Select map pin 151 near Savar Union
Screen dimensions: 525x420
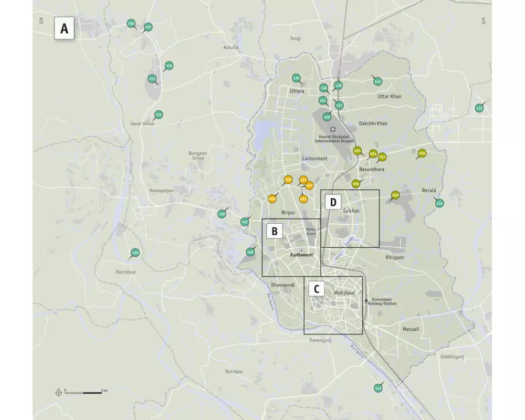click(159, 115)
